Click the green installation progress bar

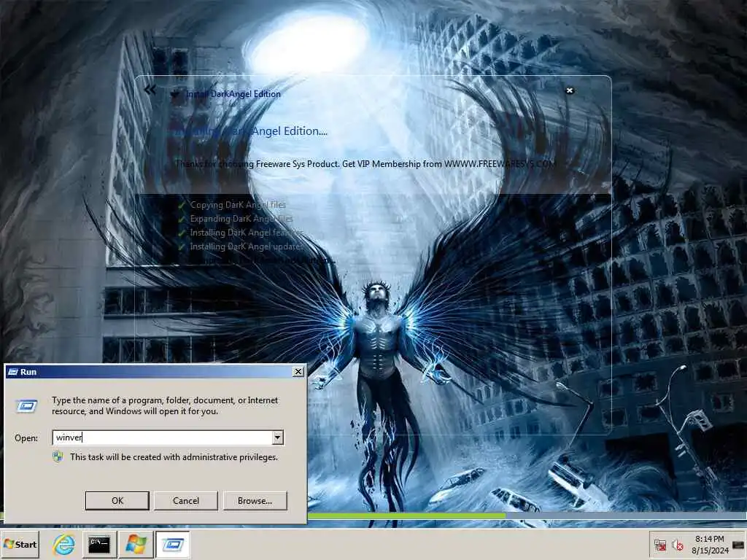pyautogui.click(x=406, y=516)
